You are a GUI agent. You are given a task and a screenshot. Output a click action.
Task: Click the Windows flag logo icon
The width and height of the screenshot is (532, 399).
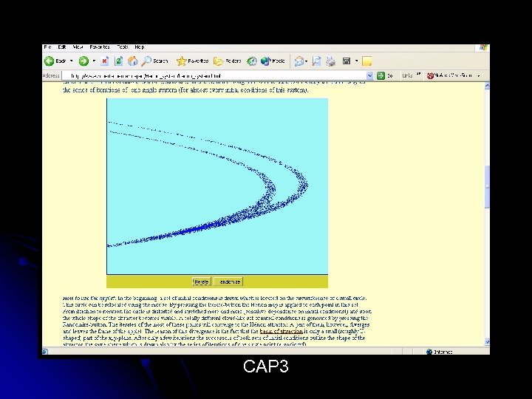point(483,47)
